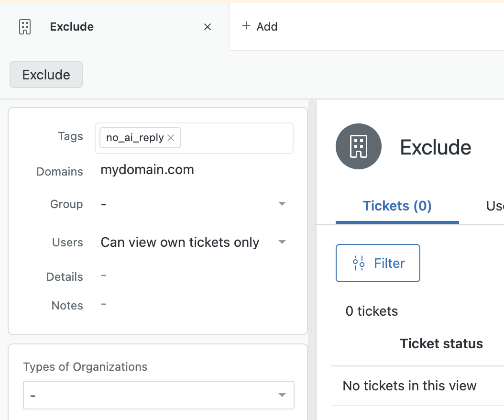Click the Exclude organization avatar circle
Image resolution: width=504 pixels, height=420 pixels.
click(359, 146)
